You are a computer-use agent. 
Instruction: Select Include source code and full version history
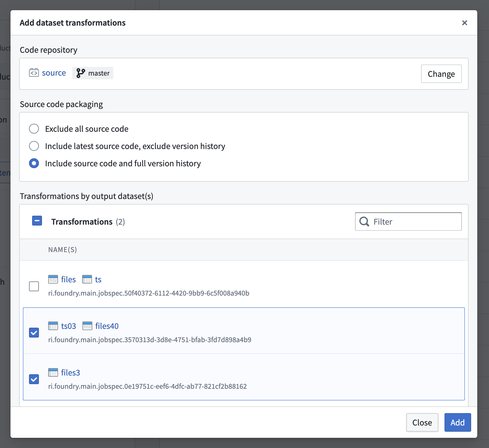pos(34,163)
